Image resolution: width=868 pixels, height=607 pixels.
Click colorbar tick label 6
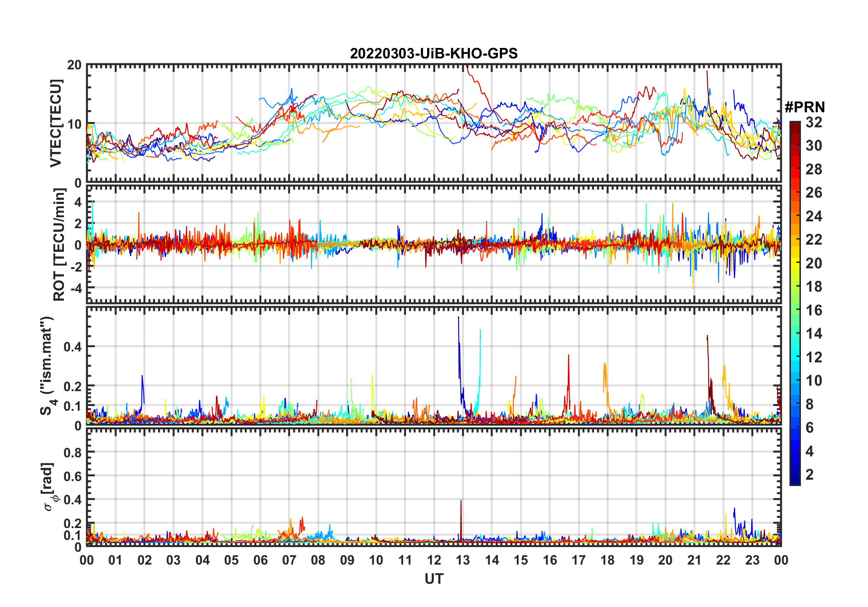pyautogui.click(x=810, y=428)
